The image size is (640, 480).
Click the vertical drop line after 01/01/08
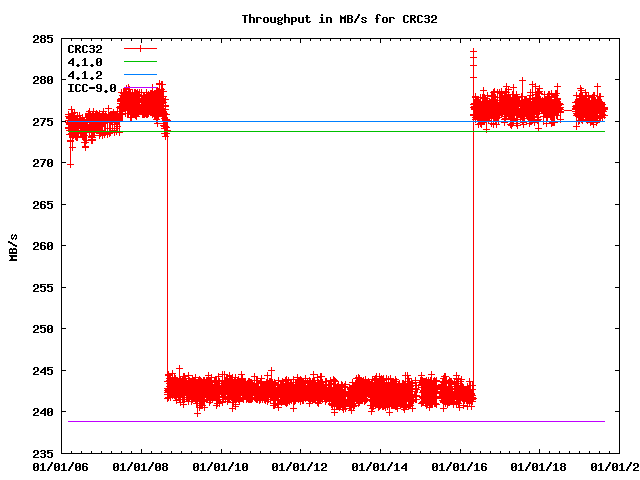pos(167,260)
